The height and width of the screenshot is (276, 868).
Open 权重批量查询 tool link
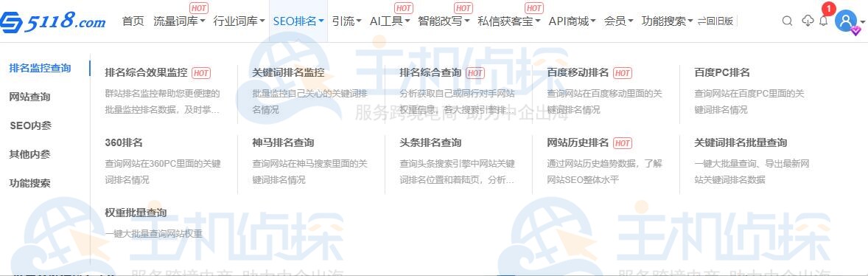pyautogui.click(x=136, y=213)
